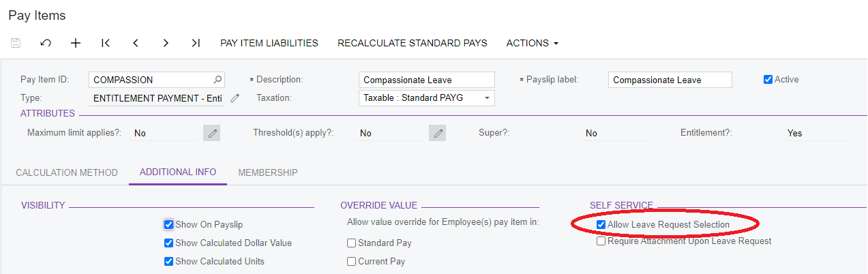Add a new pay item record

click(76, 43)
